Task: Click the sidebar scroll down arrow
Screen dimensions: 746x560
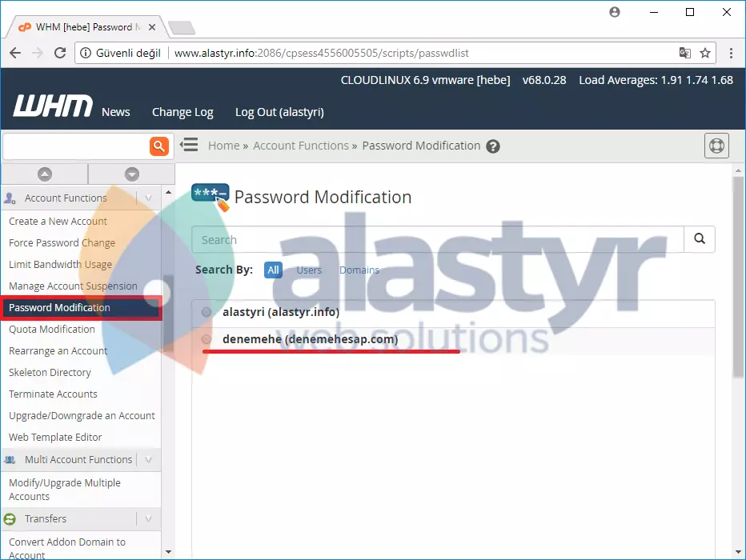Action: (x=168, y=552)
